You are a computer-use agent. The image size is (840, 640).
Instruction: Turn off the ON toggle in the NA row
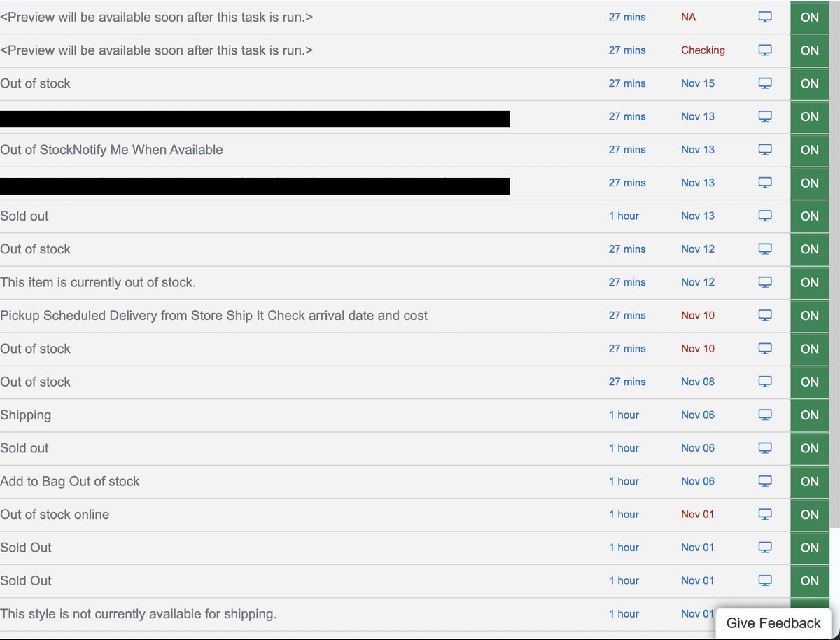pyautogui.click(x=810, y=17)
